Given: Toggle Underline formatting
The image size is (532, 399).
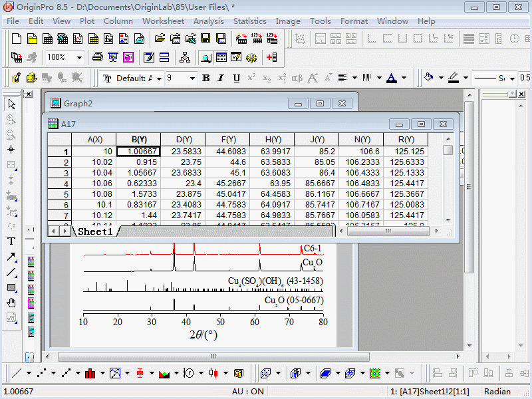Looking at the screenshot, I should click(x=236, y=78).
